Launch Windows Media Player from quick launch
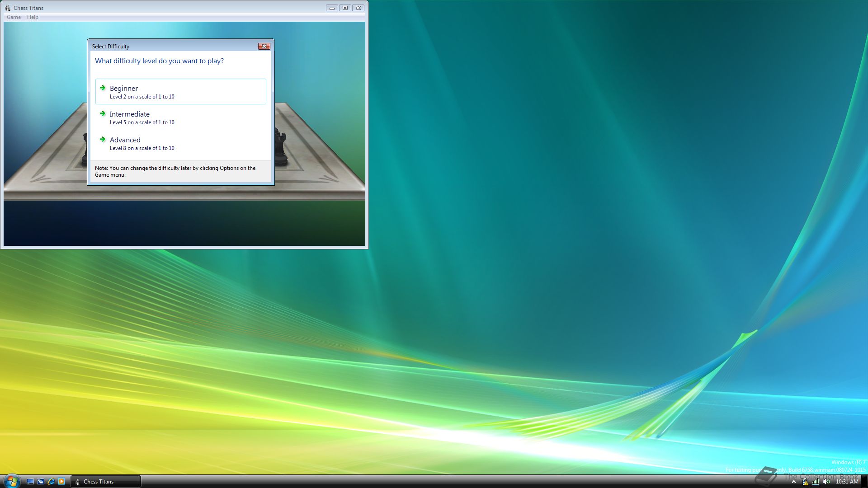 [61, 481]
